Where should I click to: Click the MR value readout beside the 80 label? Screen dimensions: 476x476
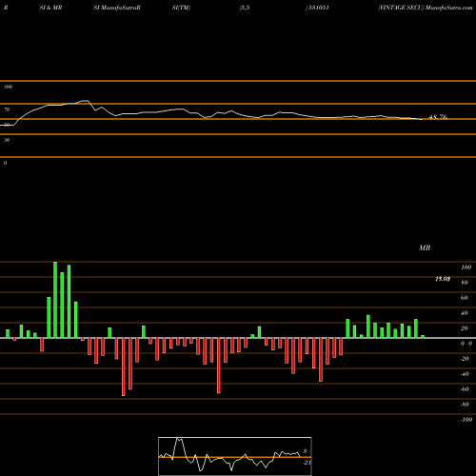click(x=443, y=279)
